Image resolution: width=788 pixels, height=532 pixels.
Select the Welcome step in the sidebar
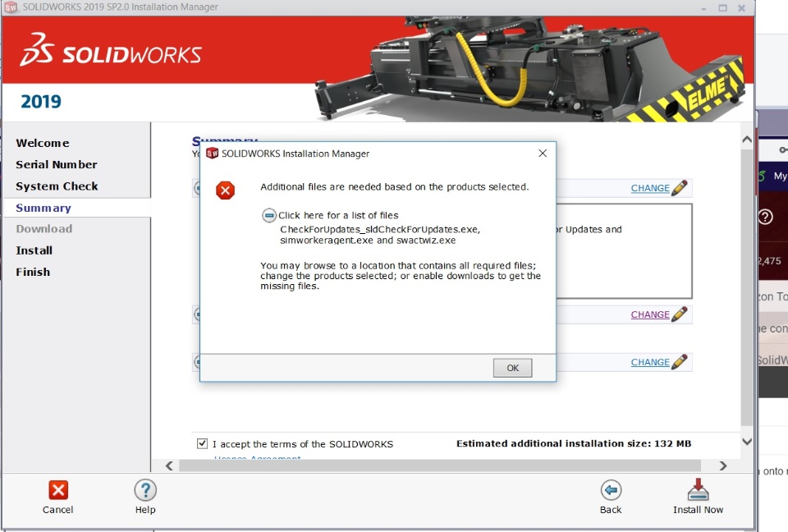pos(43,143)
